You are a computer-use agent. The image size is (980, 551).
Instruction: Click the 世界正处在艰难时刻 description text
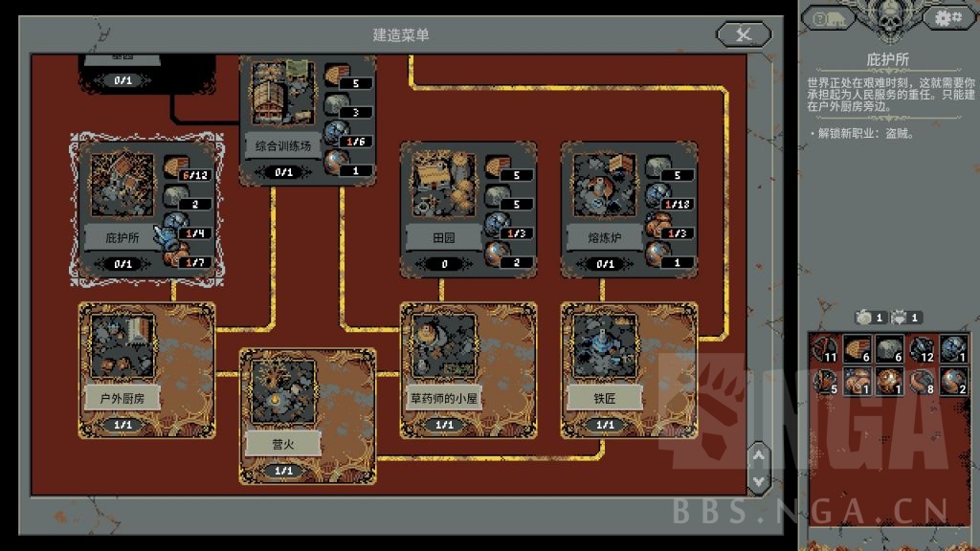[x=891, y=95]
